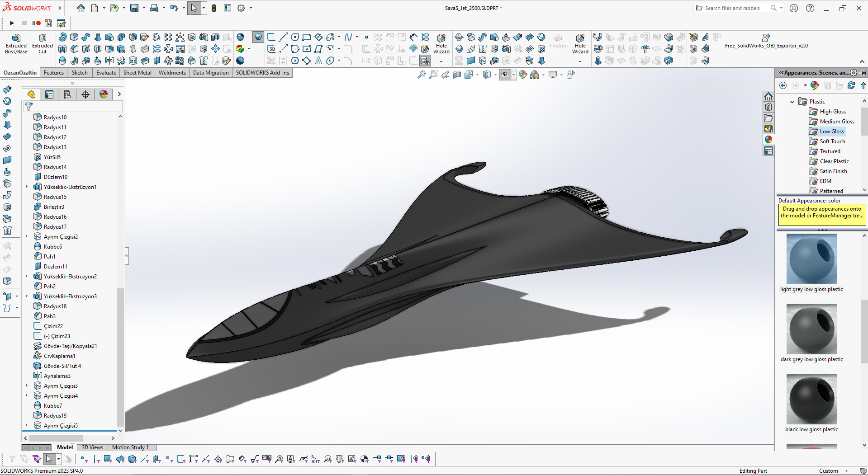This screenshot has height=475, width=868.
Task: Activate the Section View tool
Action: point(457,75)
